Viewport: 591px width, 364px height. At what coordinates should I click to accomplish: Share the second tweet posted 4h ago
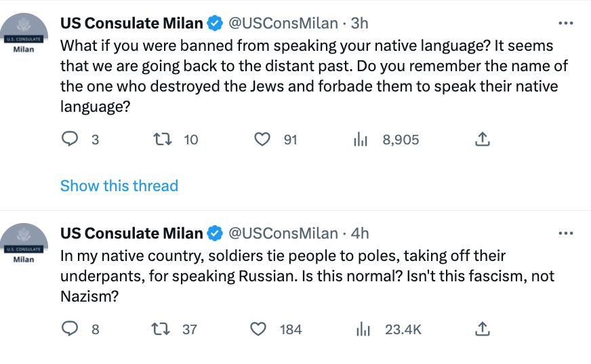[x=482, y=329]
